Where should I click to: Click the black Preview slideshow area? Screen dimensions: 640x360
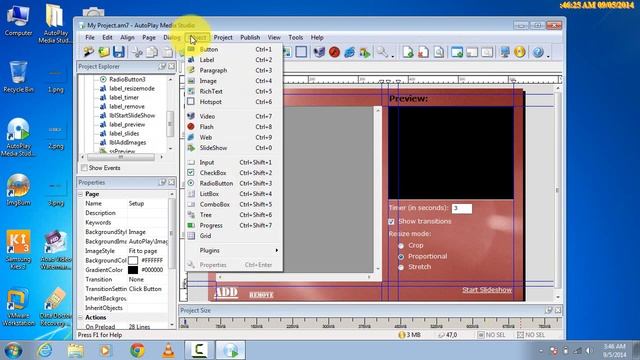[451, 153]
